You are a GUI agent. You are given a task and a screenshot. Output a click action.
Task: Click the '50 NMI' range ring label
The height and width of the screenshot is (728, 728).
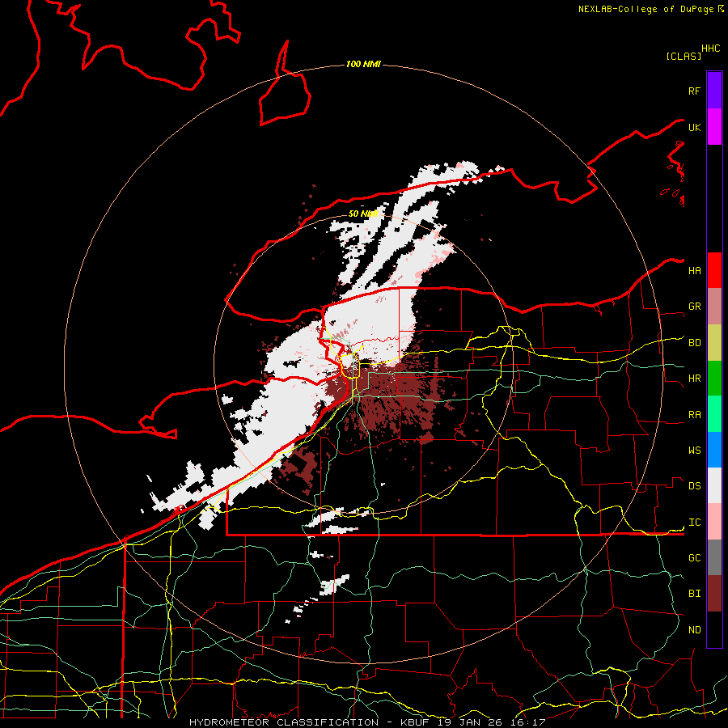pyautogui.click(x=363, y=214)
